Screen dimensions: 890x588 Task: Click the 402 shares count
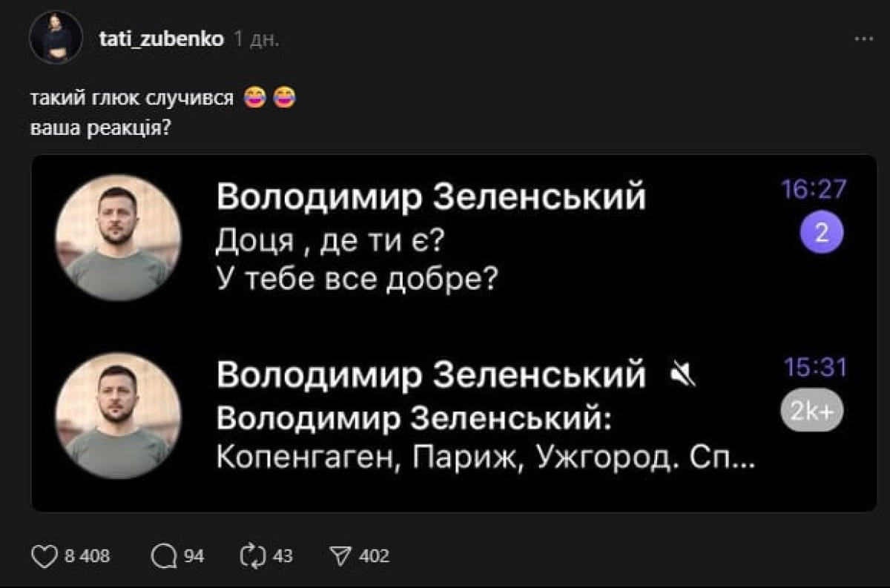click(374, 556)
